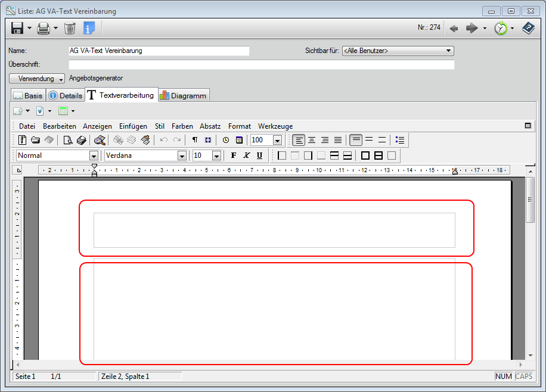Toggle bold text formatting
Image resolution: width=546 pixels, height=392 pixels.
[233, 155]
